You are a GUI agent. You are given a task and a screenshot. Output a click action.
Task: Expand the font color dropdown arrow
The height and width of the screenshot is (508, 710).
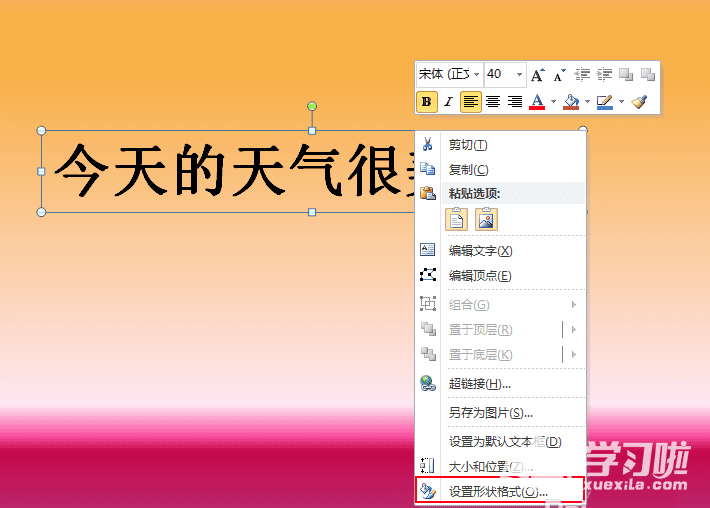click(x=553, y=101)
